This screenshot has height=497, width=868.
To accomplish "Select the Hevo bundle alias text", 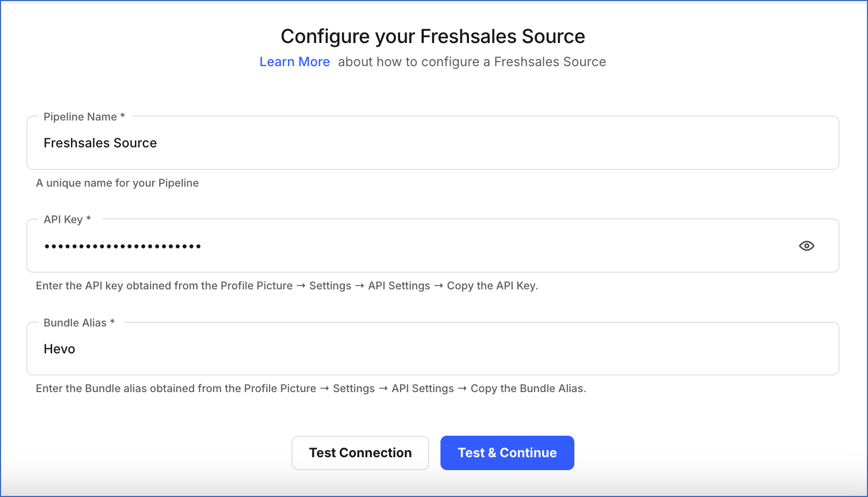I will tap(59, 349).
